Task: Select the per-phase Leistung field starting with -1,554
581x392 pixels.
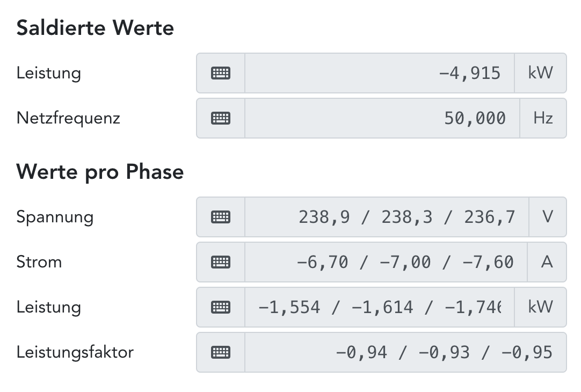Action: point(379,307)
